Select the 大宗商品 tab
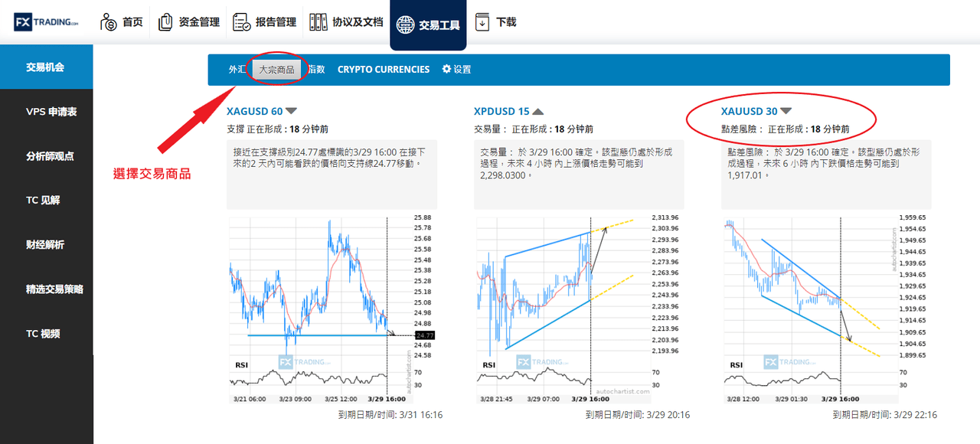 pos(276,69)
